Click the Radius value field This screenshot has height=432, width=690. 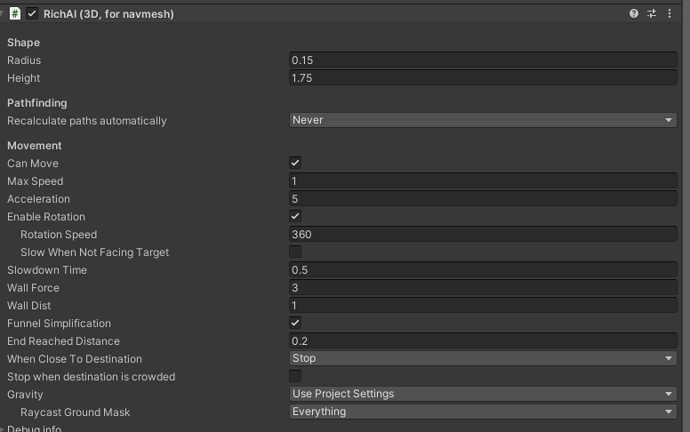[483, 60]
